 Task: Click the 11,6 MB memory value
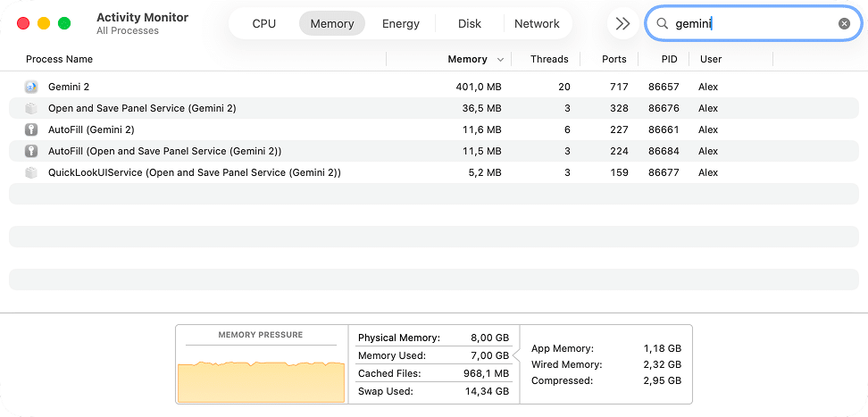(482, 129)
